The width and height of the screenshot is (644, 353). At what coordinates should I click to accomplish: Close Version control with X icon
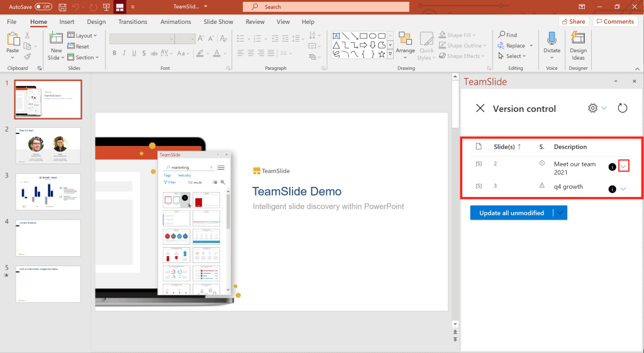pos(480,108)
